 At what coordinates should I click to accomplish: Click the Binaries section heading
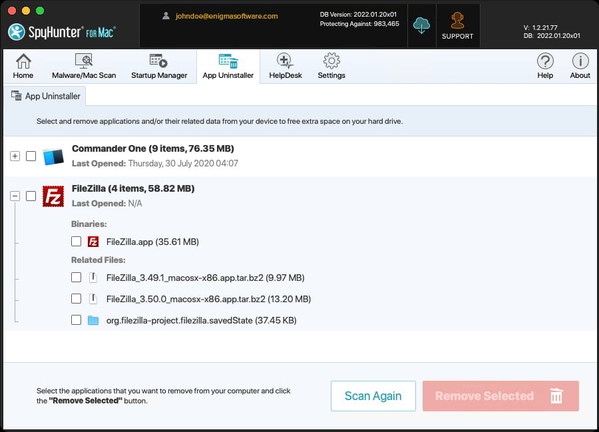point(89,224)
